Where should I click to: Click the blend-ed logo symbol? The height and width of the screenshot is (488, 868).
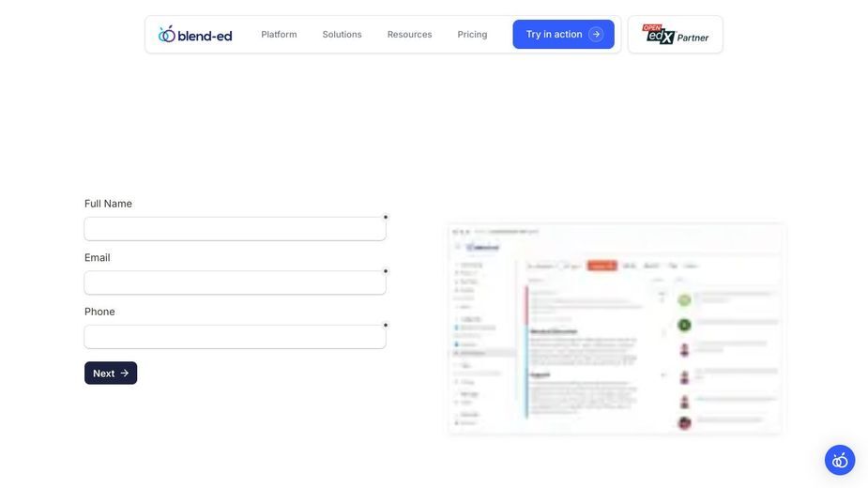(x=167, y=34)
